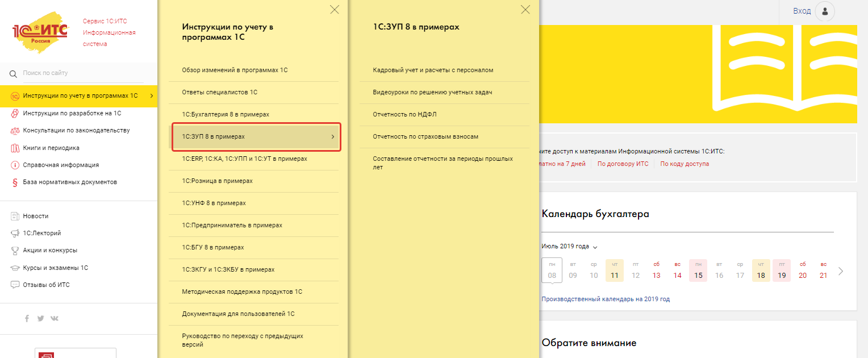The image size is (868, 358).
Task: Expand arrow beside Инструкции по учету в программах
Action: tap(152, 96)
